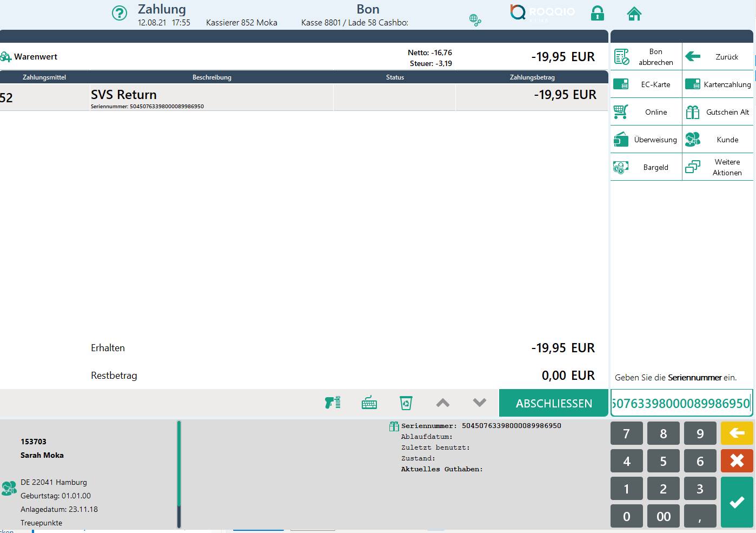Open Weitere Aktionen for more options

click(718, 167)
